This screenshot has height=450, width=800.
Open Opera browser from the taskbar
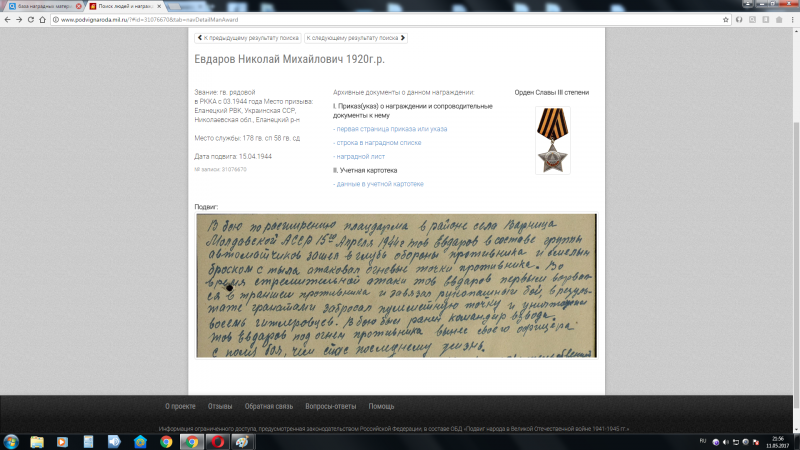click(x=218, y=442)
